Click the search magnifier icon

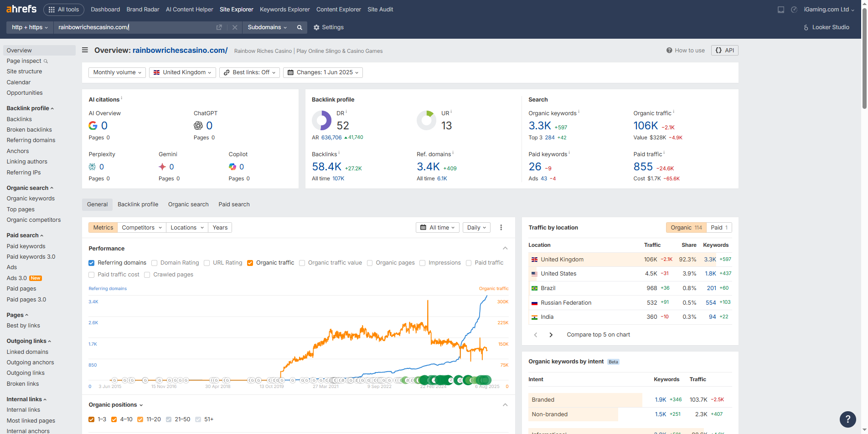coord(300,27)
